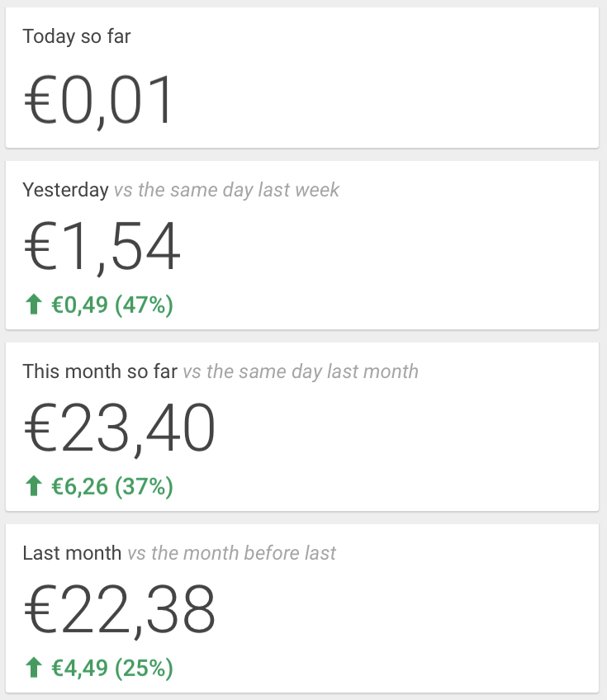Screen dimensions: 607x700
Task: Open the Yesterday earnings card
Action: 302,245
